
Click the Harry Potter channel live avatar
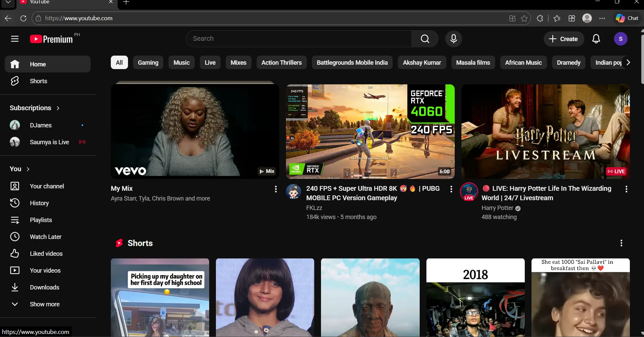pos(469,191)
